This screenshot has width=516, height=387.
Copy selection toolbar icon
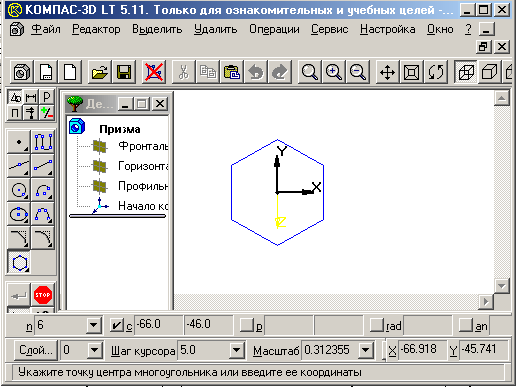click(x=207, y=72)
